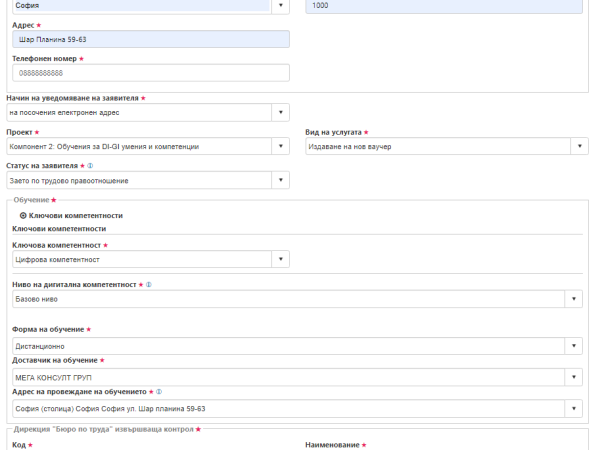Click the postal code field showing 1000
The image size is (600, 450).
[x=444, y=6]
